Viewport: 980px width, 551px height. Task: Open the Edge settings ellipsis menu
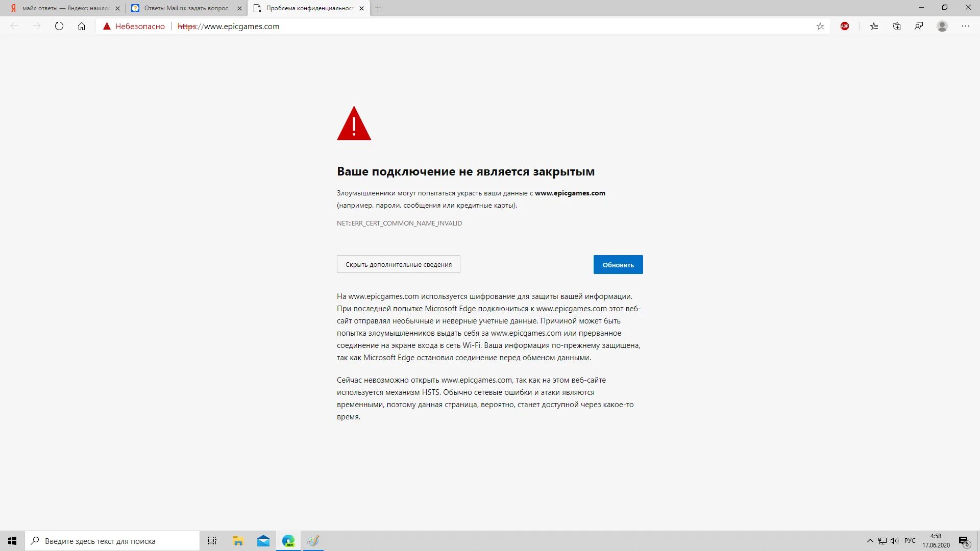click(966, 26)
